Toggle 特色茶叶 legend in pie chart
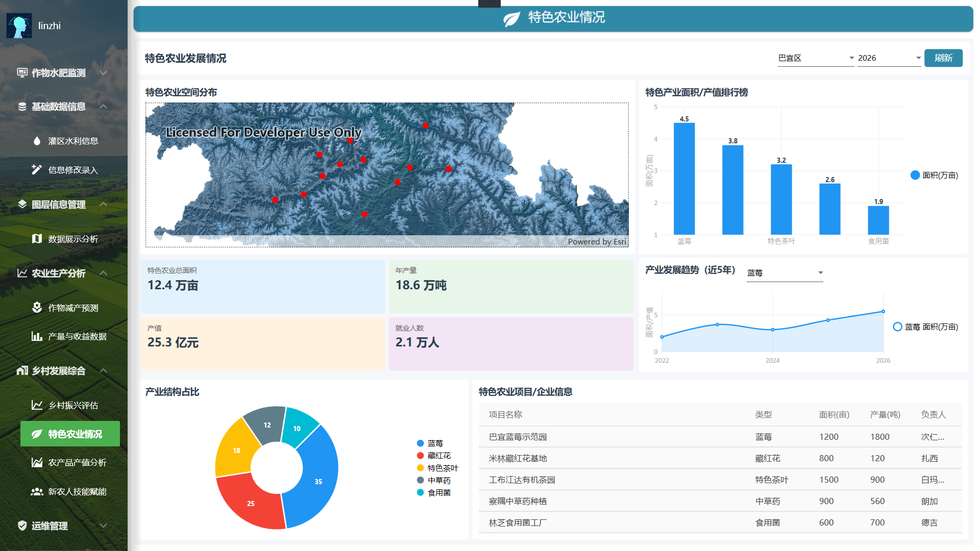 (437, 468)
